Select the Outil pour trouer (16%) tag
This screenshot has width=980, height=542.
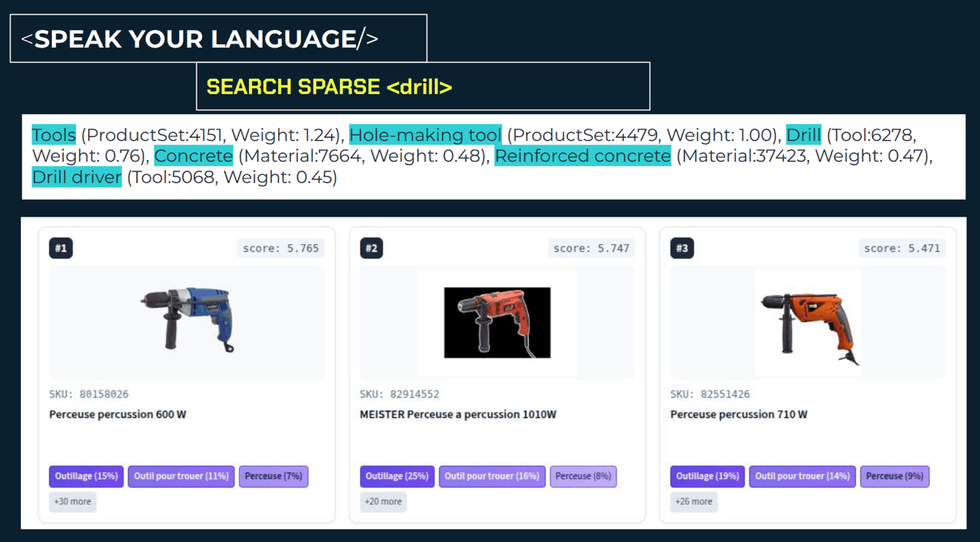pos(492,476)
